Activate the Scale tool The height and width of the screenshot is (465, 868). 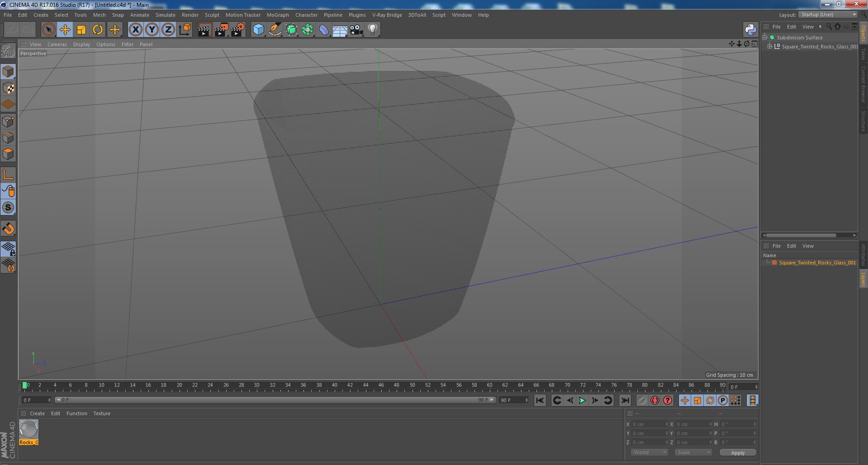(x=81, y=30)
